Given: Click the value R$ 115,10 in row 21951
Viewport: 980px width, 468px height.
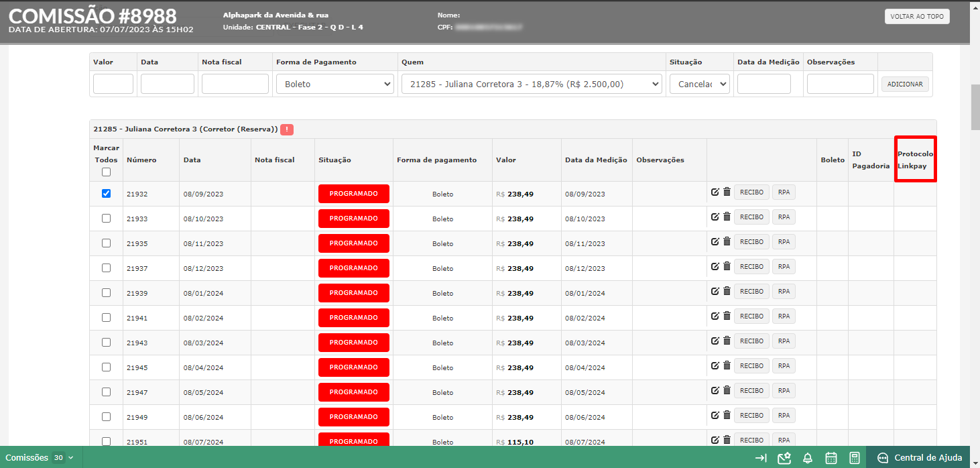Looking at the screenshot, I should pyautogui.click(x=515, y=443).
